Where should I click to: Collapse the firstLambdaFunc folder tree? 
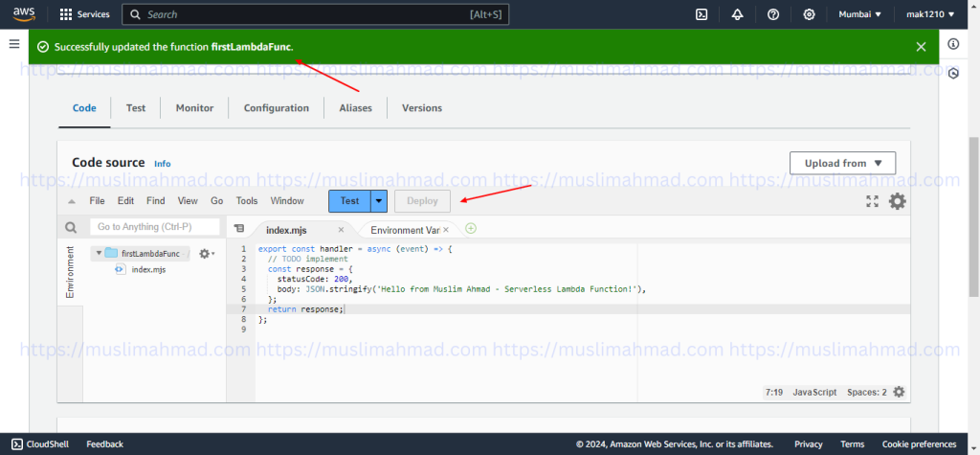98,254
